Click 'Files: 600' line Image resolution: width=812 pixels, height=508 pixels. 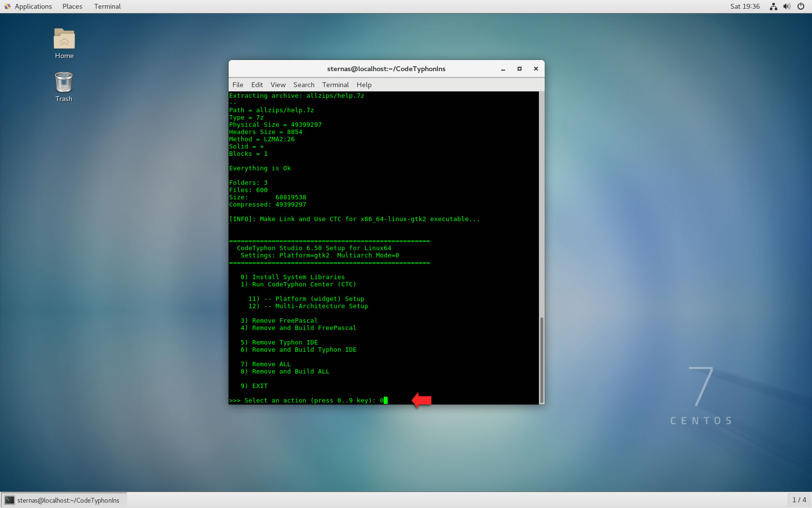pyautogui.click(x=248, y=190)
